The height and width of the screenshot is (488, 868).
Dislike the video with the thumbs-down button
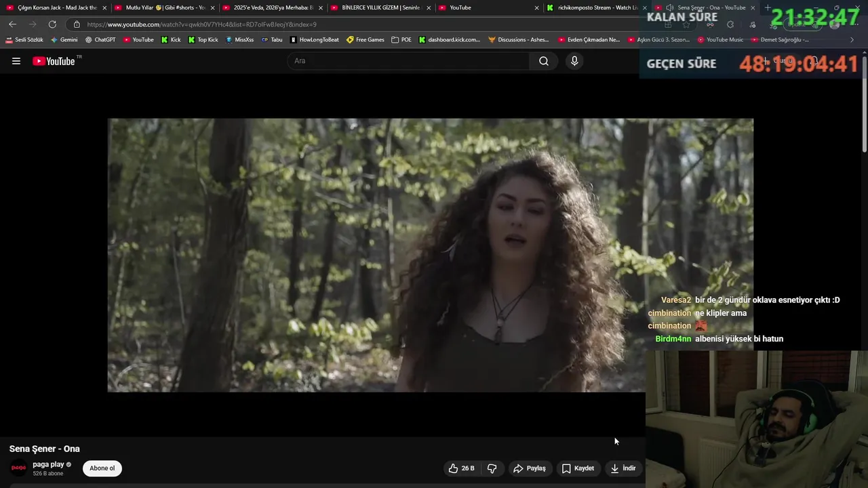coord(492,468)
